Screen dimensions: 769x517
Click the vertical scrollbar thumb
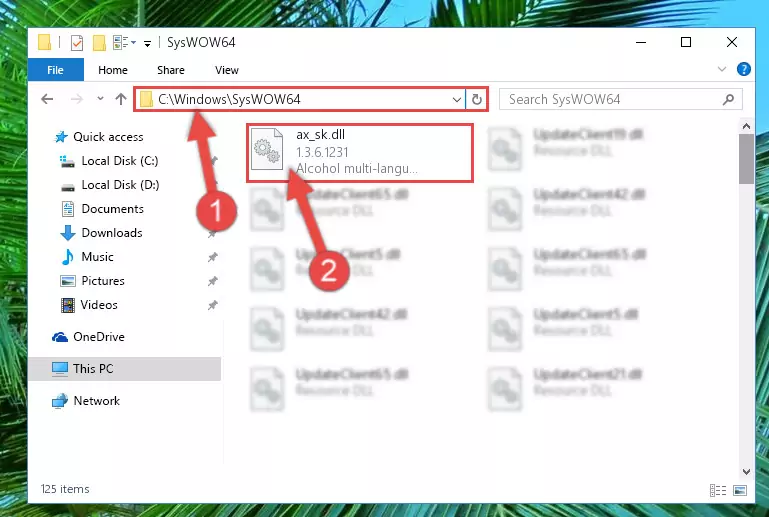click(746, 159)
